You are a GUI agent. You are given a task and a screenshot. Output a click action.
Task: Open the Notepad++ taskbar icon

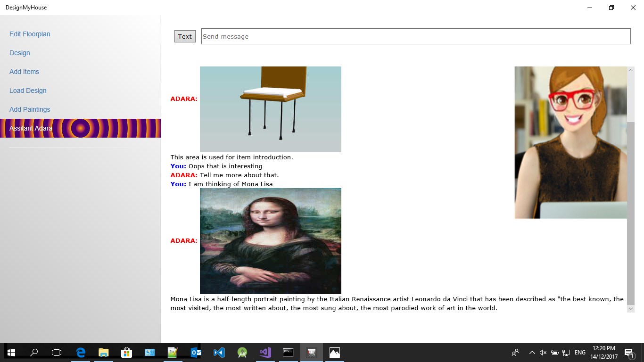[173, 353]
